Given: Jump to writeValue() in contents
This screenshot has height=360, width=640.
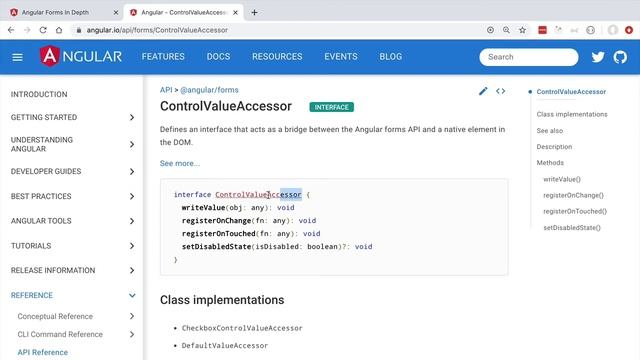Looking at the screenshot, I should click(562, 179).
